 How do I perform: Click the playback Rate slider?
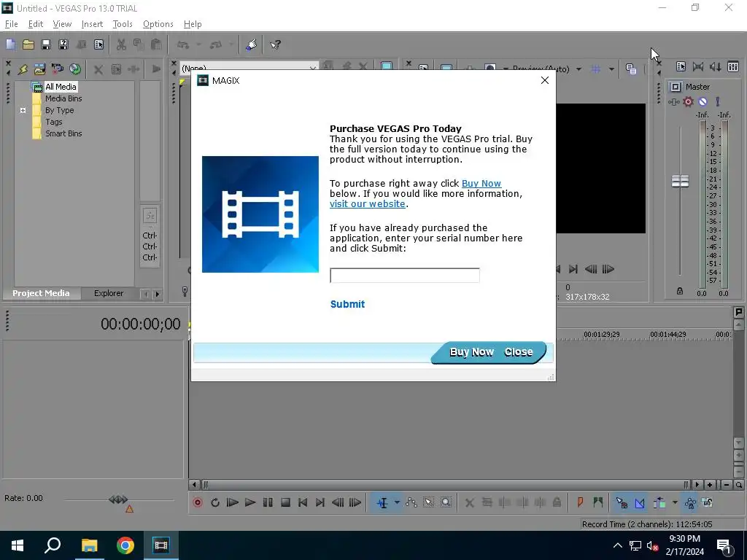tap(118, 499)
